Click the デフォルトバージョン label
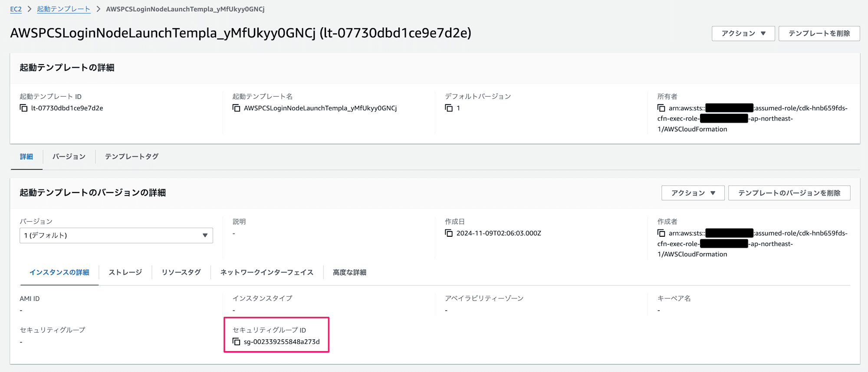This screenshot has height=372, width=868. coord(478,96)
